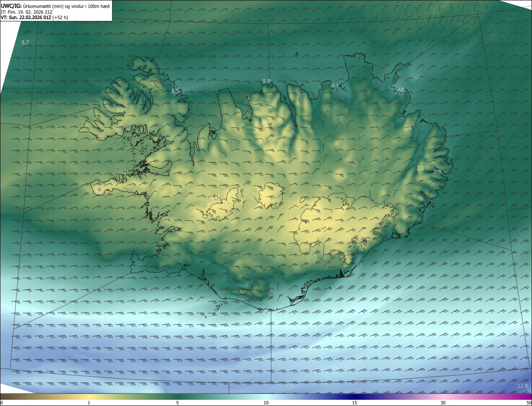Click the 5.7 precipitation value label

pyautogui.click(x=25, y=42)
